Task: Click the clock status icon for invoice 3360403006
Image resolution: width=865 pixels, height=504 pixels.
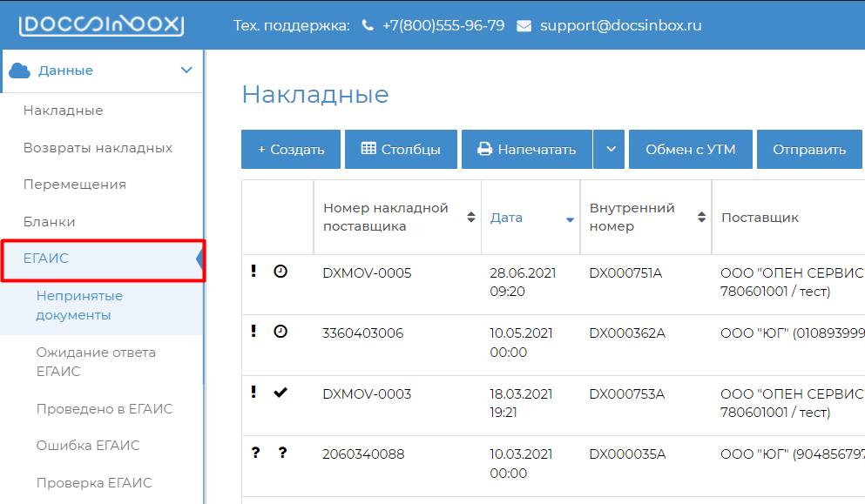Action: [x=280, y=332]
